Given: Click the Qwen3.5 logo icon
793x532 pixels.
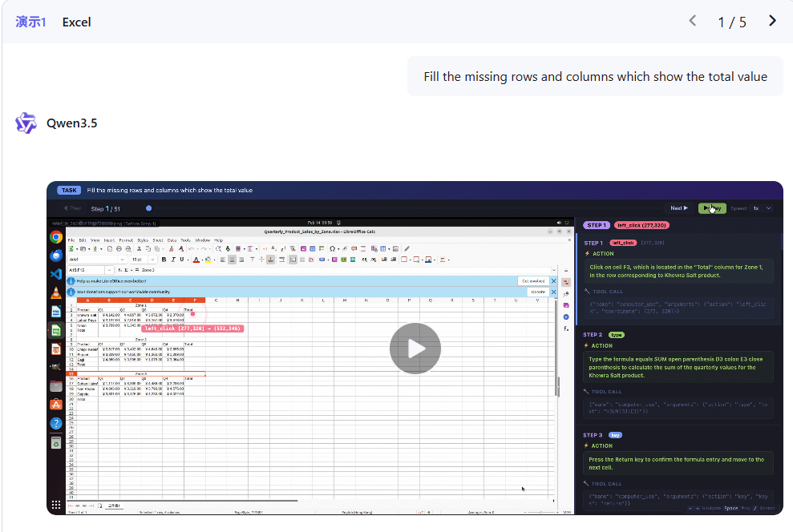Looking at the screenshot, I should 26,123.
